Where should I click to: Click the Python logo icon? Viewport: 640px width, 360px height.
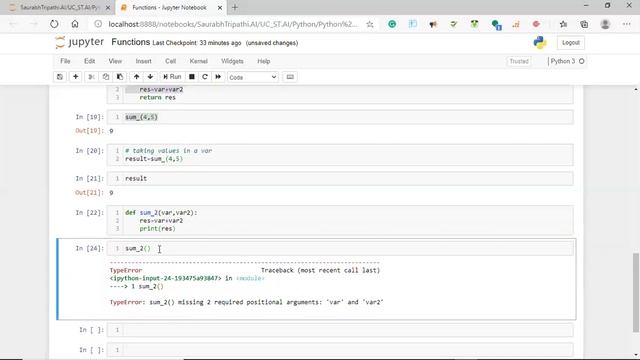pyautogui.click(x=540, y=42)
